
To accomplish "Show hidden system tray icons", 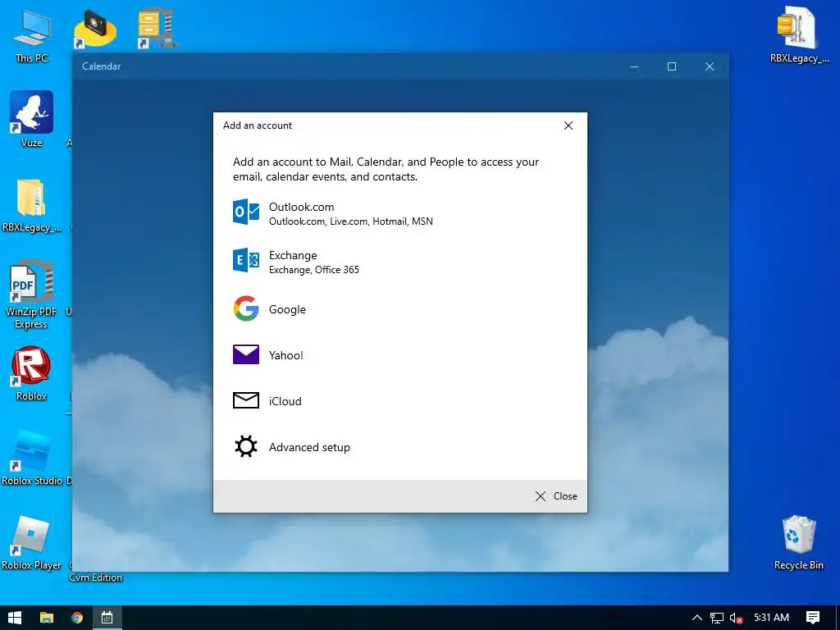I will 696,618.
